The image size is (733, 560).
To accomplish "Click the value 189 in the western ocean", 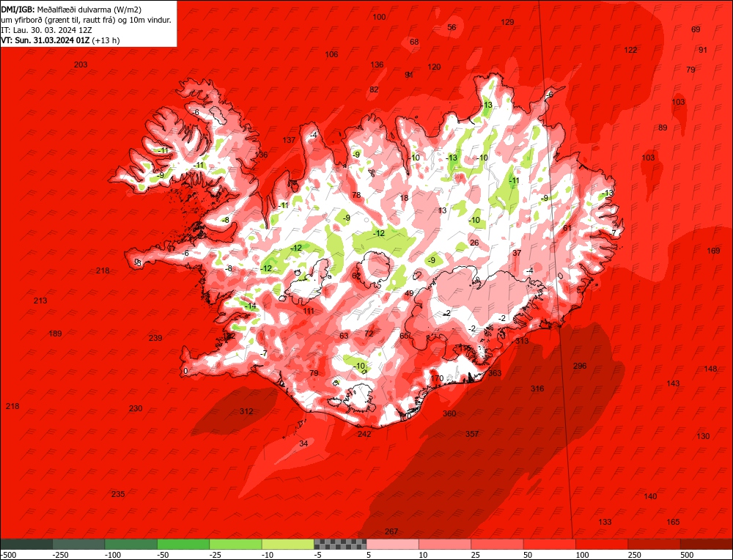I will click(55, 334).
